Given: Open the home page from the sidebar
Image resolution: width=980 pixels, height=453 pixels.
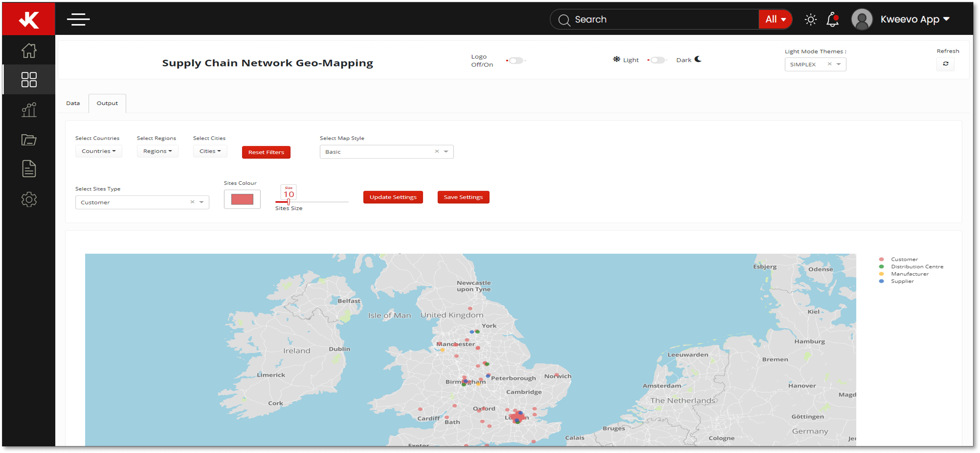Looking at the screenshot, I should click(29, 50).
